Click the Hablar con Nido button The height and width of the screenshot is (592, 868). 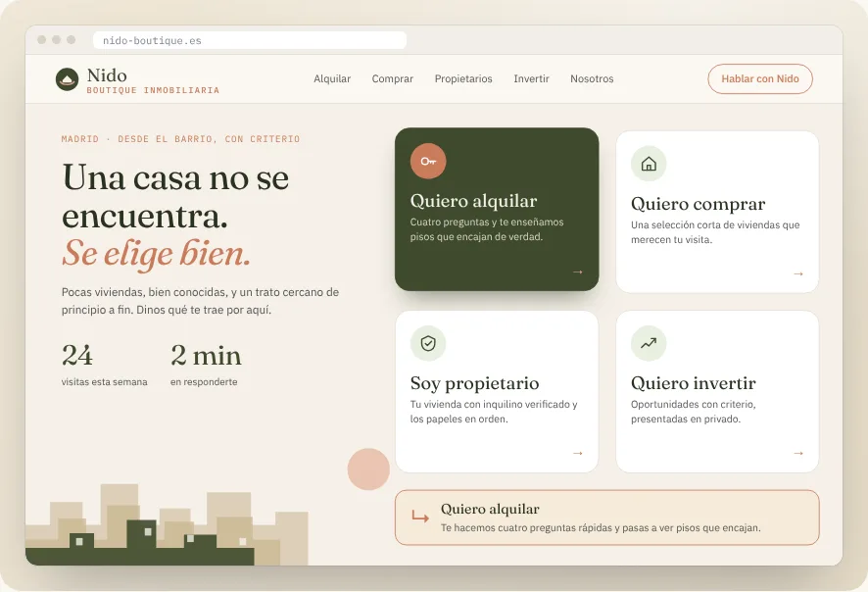760,78
